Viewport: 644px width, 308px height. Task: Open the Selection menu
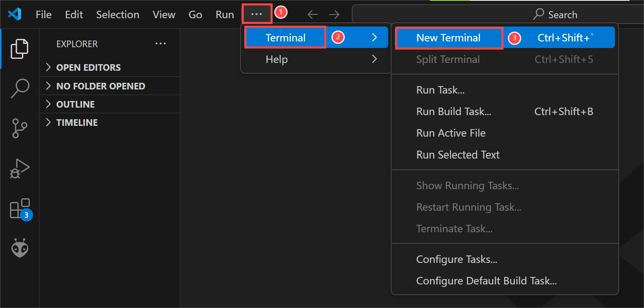118,14
